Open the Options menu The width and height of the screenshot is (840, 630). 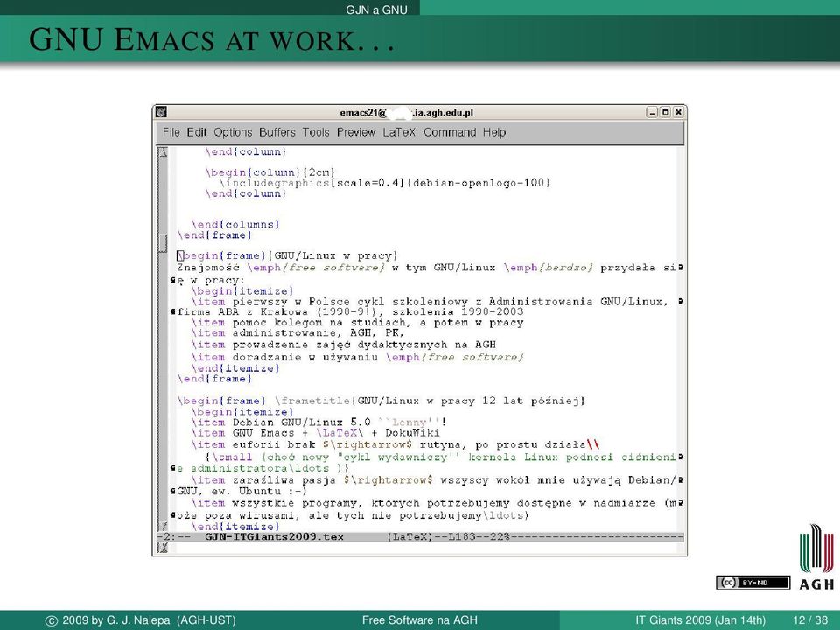coord(233,132)
